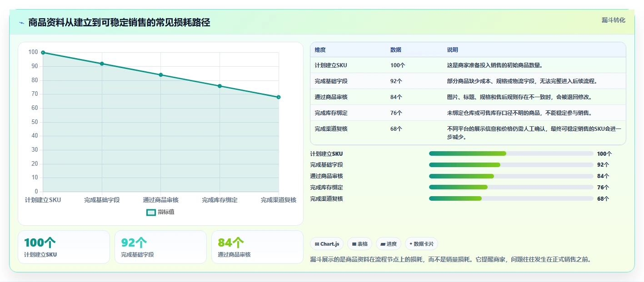
Task: Click the 完成渠道复核 label beside the progress bar
Action: pyautogui.click(x=327, y=199)
